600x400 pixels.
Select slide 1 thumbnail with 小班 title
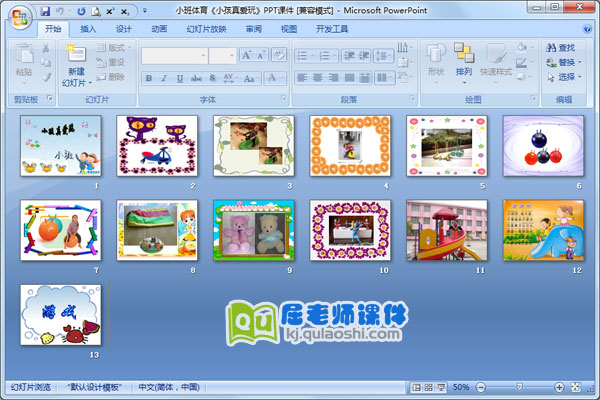click(x=61, y=146)
